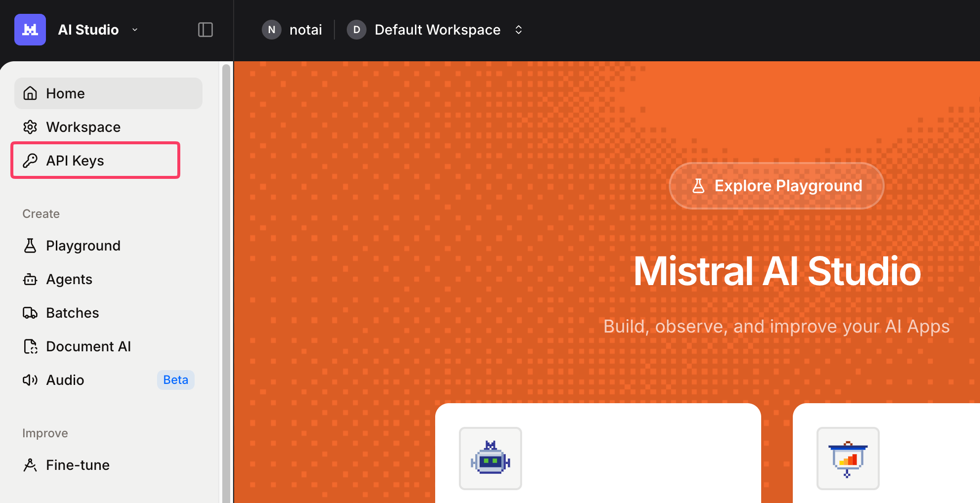Select the Audio speaker icon
Image resolution: width=980 pixels, height=503 pixels.
30,379
